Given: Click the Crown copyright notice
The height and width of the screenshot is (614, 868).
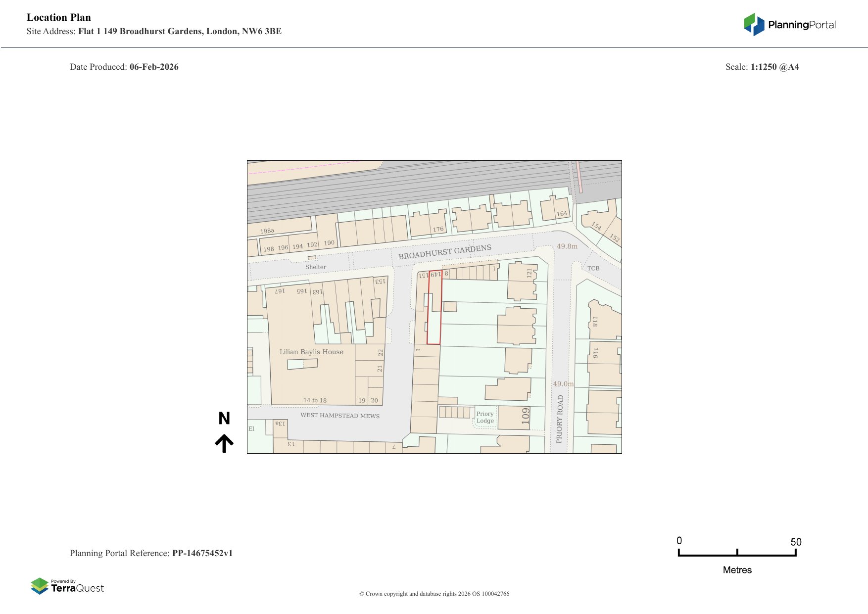Looking at the screenshot, I should (x=434, y=594).
